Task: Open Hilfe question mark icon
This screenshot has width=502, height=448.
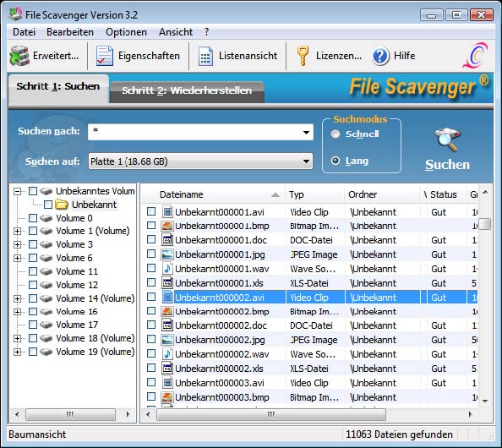Action: click(x=380, y=57)
